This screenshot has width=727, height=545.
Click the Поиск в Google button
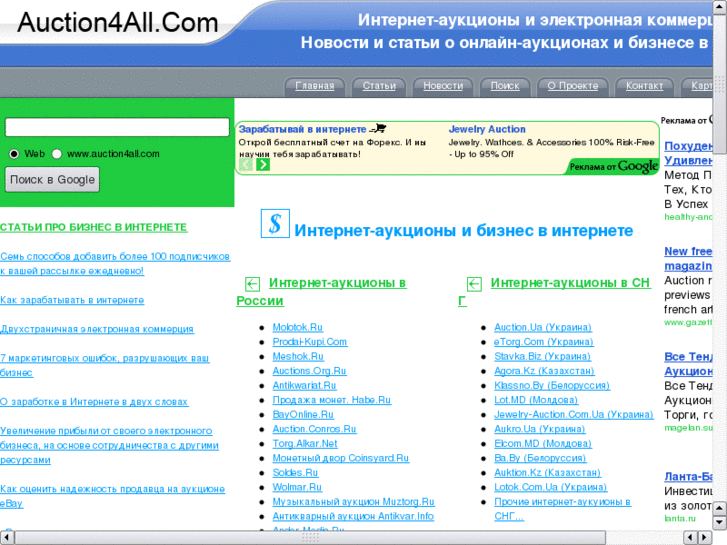(x=52, y=180)
